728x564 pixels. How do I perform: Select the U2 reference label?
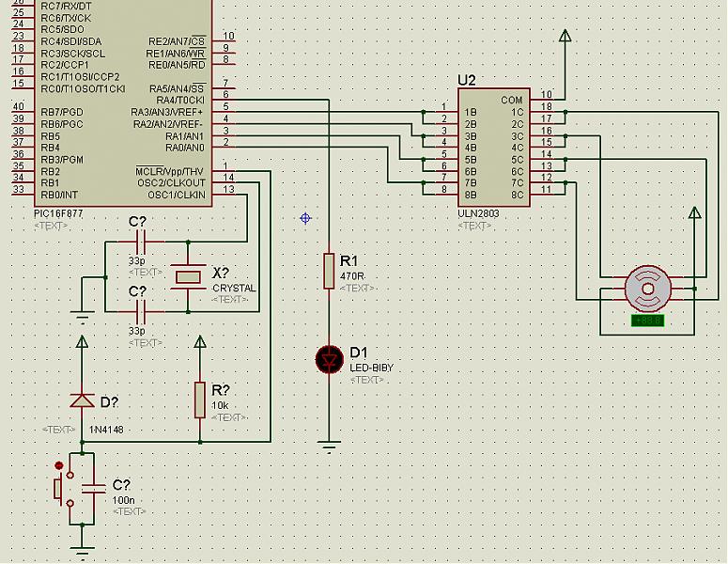(x=467, y=81)
